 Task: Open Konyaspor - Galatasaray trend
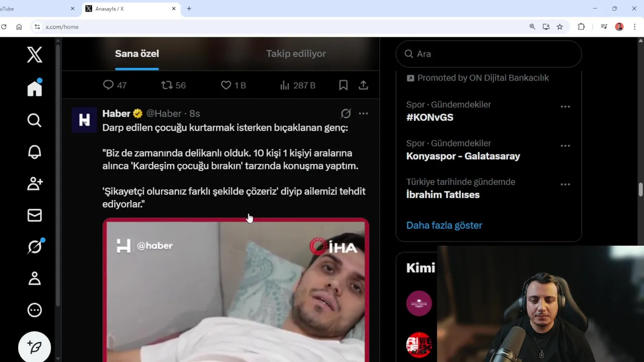(x=463, y=156)
